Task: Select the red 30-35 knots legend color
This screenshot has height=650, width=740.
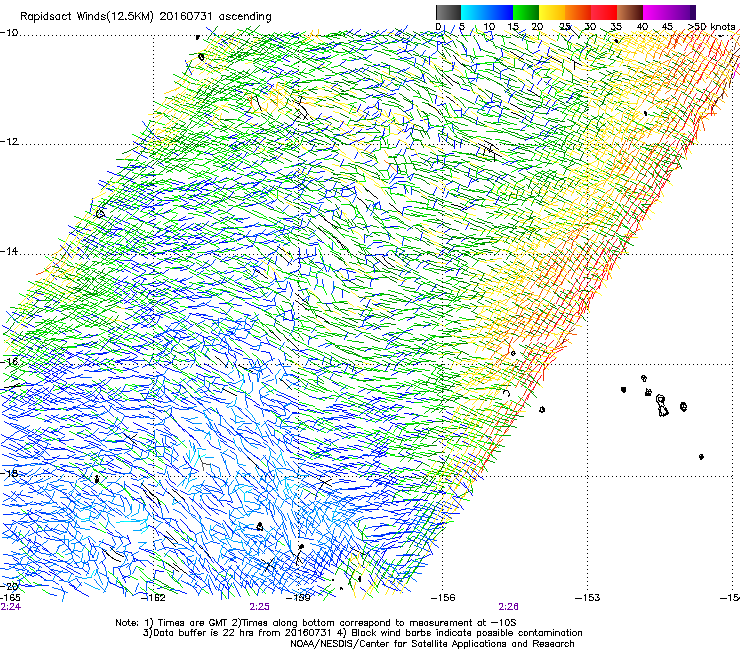Action: point(604,12)
